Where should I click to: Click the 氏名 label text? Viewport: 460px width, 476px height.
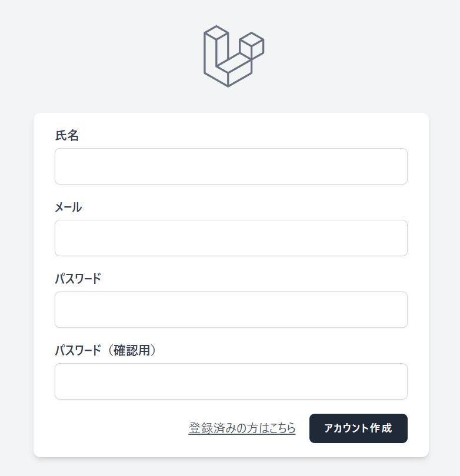coord(67,136)
